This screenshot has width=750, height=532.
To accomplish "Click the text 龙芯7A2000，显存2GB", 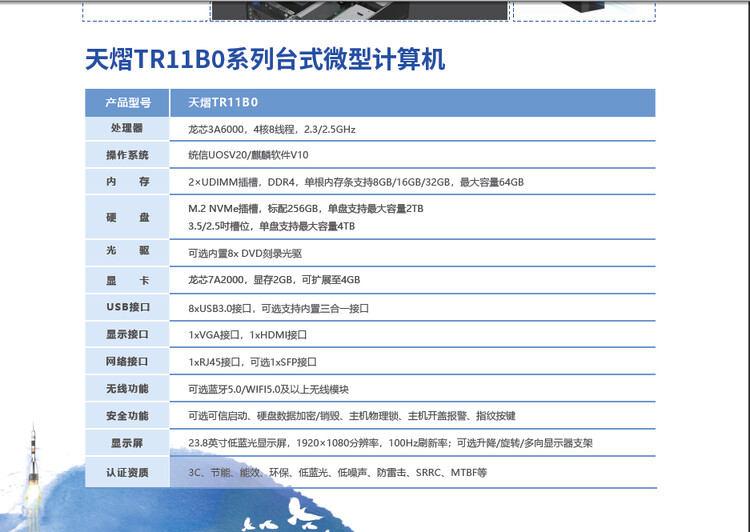I will coord(240,280).
